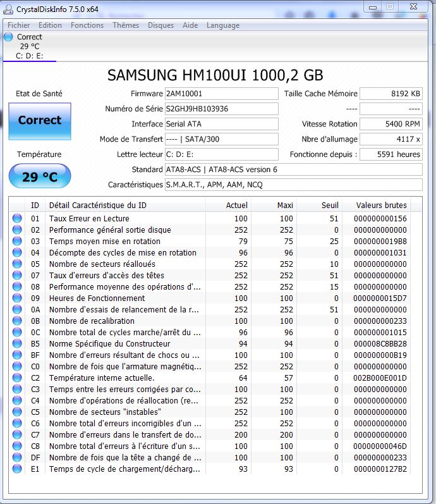Screen dimensions: 436x504
Task: Click the blue Correct health status button
Action: tap(40, 121)
